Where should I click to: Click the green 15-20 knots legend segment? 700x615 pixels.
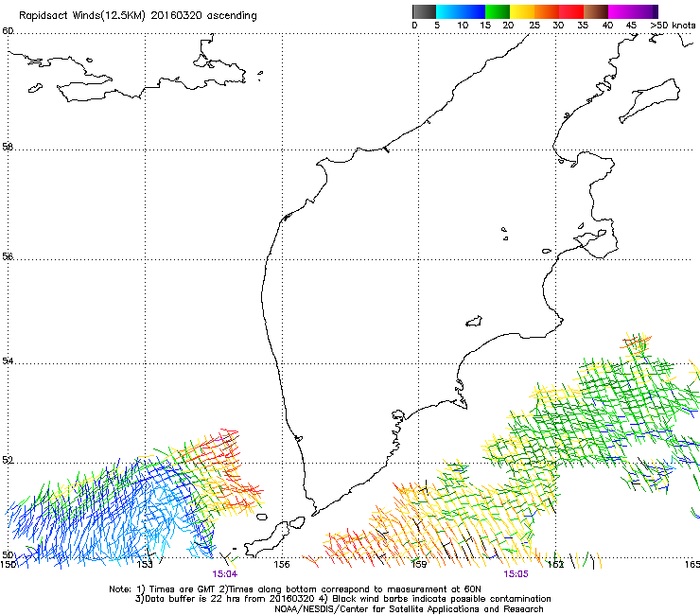click(x=498, y=11)
